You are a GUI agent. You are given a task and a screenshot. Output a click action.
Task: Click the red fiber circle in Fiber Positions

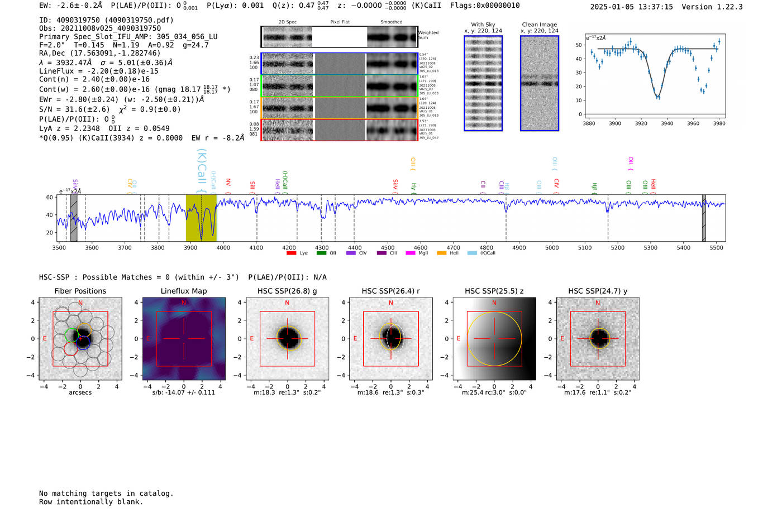tap(71, 349)
